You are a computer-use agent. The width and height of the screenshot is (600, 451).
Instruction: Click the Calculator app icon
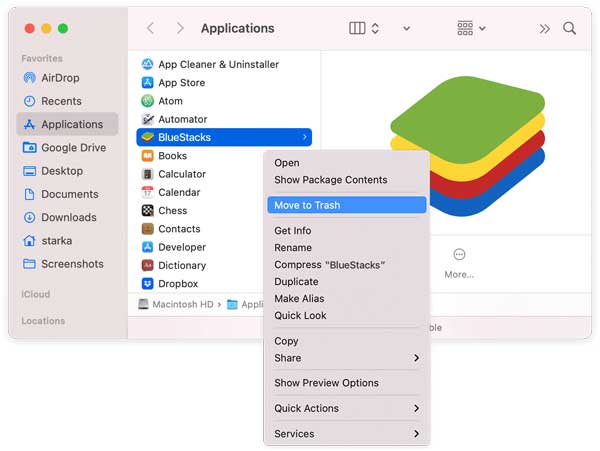point(147,174)
